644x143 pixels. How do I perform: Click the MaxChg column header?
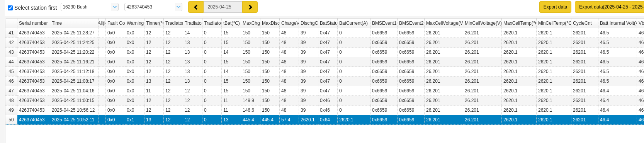pyautogui.click(x=251, y=23)
